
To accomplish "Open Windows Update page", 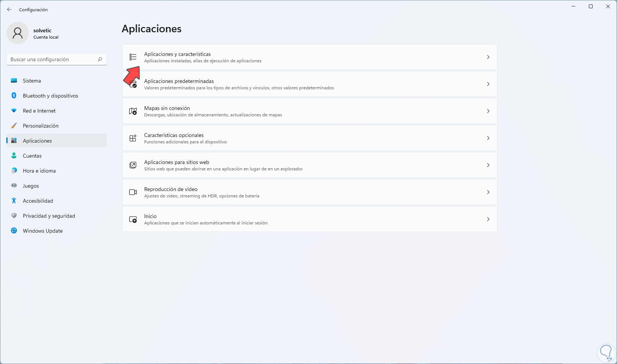I will tap(57, 231).
